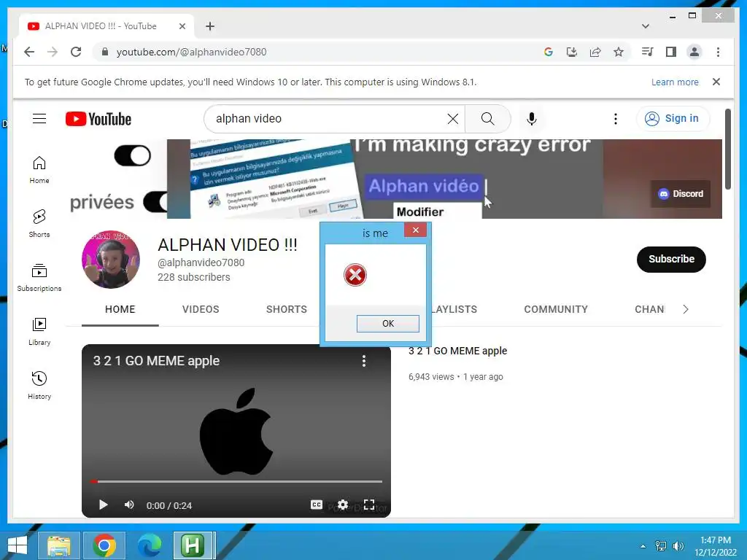
Task: Switch to the COMMUNITY tab
Action: (x=556, y=309)
